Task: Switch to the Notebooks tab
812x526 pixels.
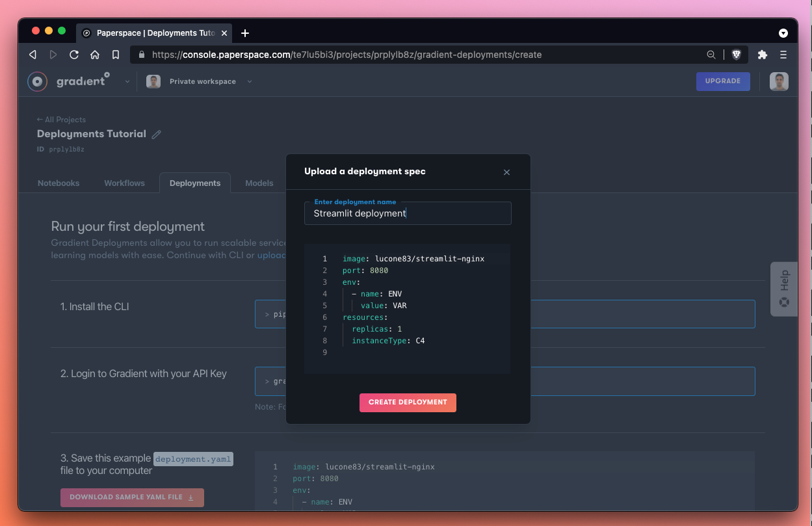Action: click(x=59, y=183)
